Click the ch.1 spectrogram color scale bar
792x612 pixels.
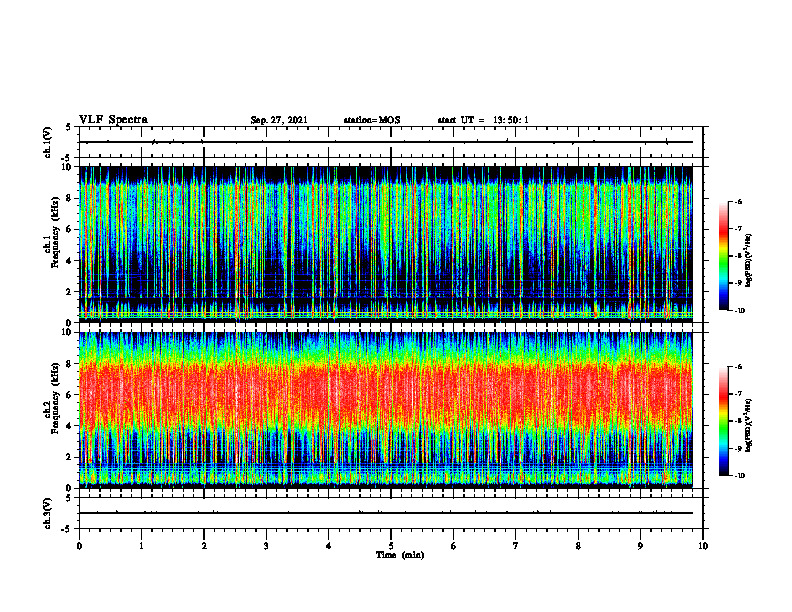pos(723,256)
